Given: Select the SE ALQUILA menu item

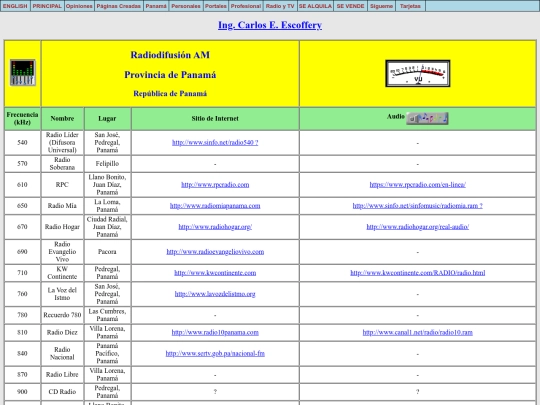Looking at the screenshot, I should (315, 6).
